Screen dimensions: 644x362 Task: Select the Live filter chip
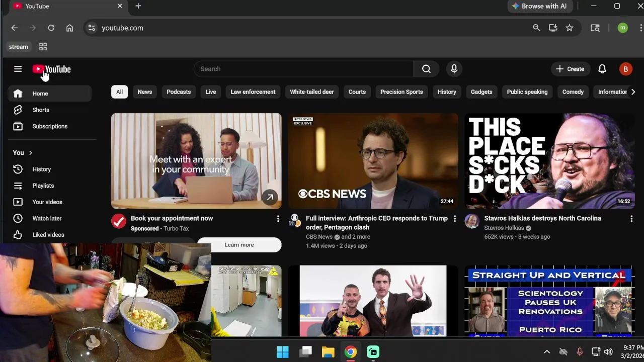211,92
